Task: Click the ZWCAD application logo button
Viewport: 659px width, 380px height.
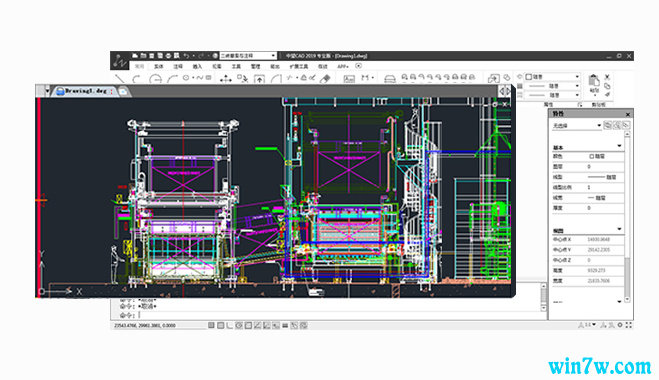Action: click(119, 61)
